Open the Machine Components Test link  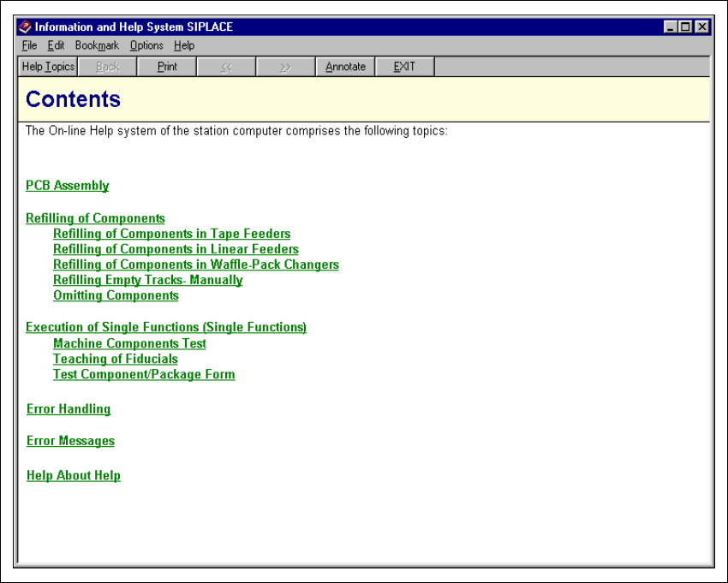[x=129, y=343]
